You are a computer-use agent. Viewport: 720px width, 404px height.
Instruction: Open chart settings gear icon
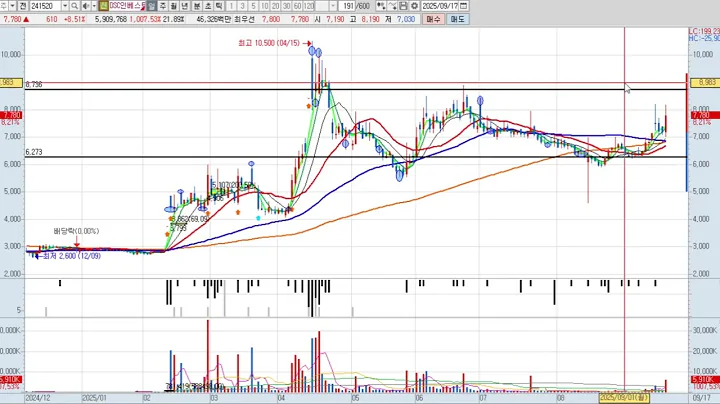coord(414,6)
